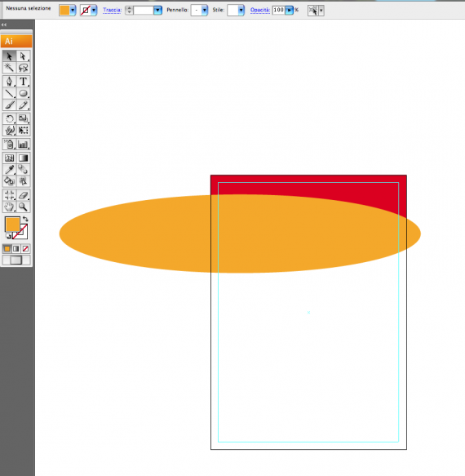Adjust the stroke weight stepper arrows
Image resolution: width=465 pixels, height=476 pixels.
point(129,10)
